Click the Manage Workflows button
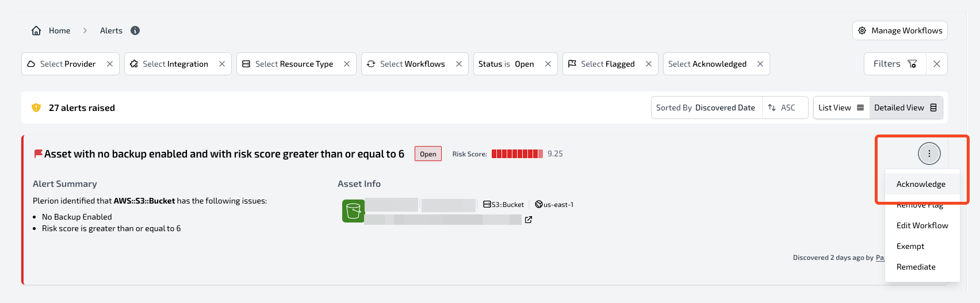 click(900, 30)
